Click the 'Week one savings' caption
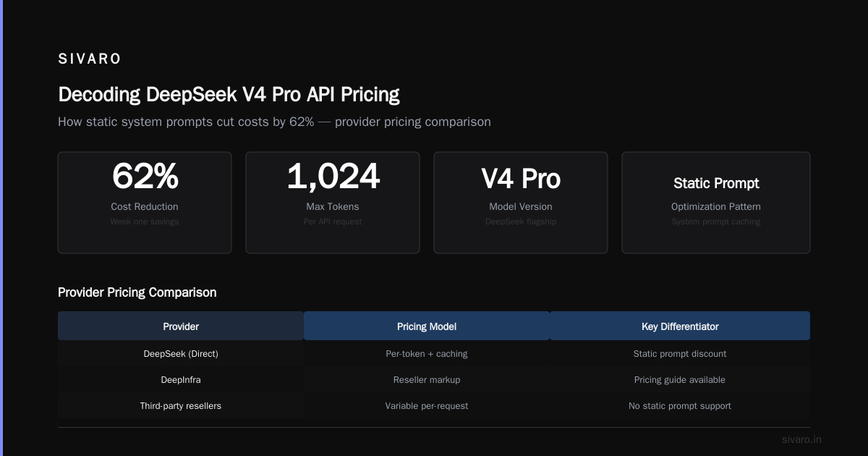 (x=145, y=221)
